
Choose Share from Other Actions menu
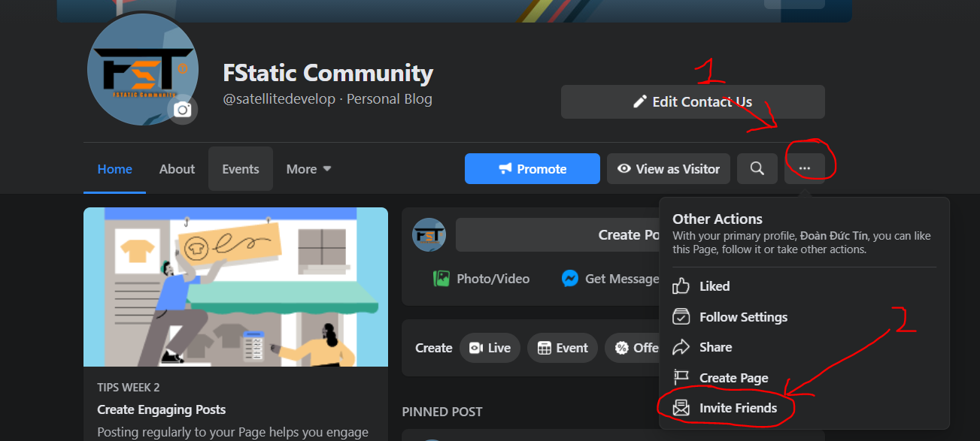coord(804,347)
